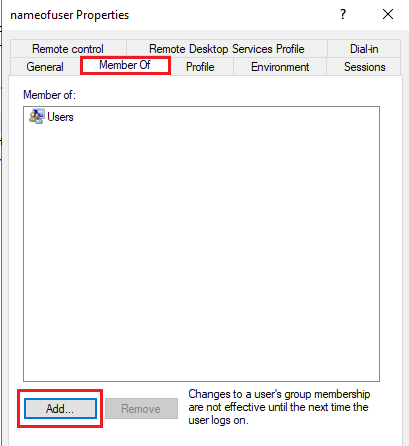Click the Add... button
The width and height of the screenshot is (409, 446).
[x=60, y=408]
